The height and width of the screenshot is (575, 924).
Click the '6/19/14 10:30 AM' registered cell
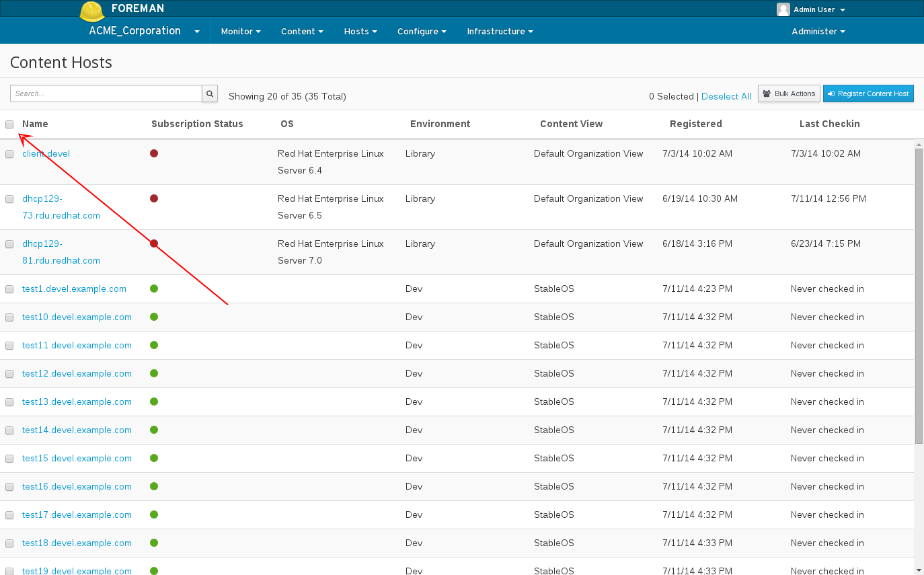700,198
